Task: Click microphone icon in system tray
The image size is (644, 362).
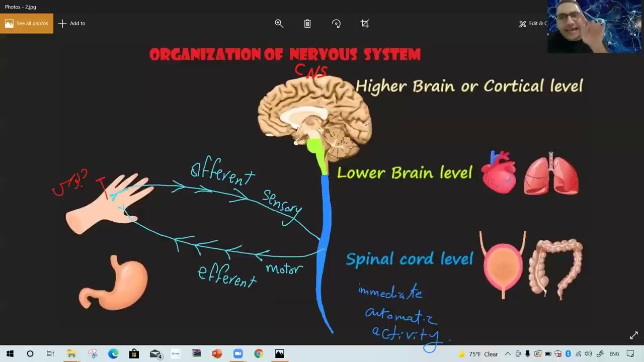Action: [527, 354]
